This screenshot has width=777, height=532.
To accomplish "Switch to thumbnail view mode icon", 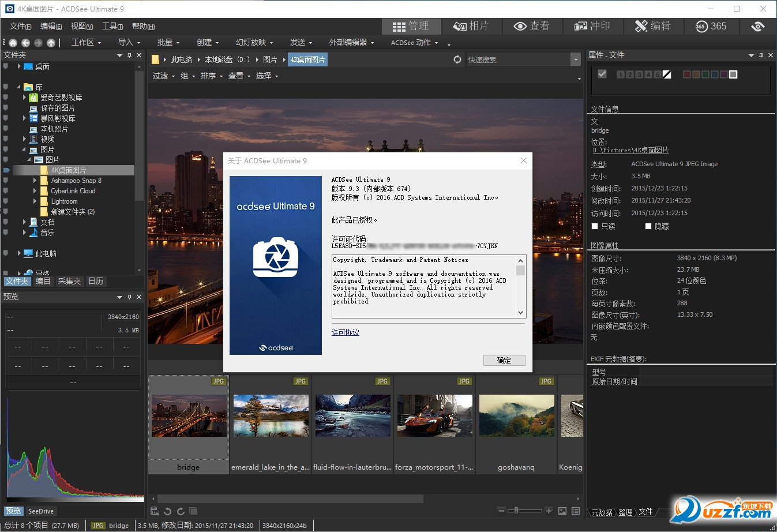I will click(x=562, y=511).
